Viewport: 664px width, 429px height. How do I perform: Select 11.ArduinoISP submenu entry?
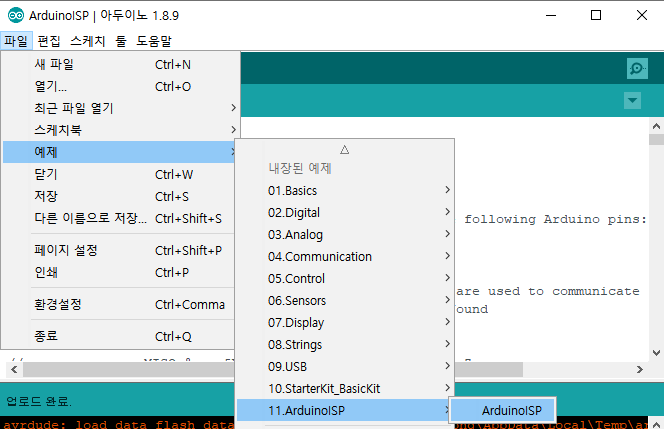click(343, 410)
